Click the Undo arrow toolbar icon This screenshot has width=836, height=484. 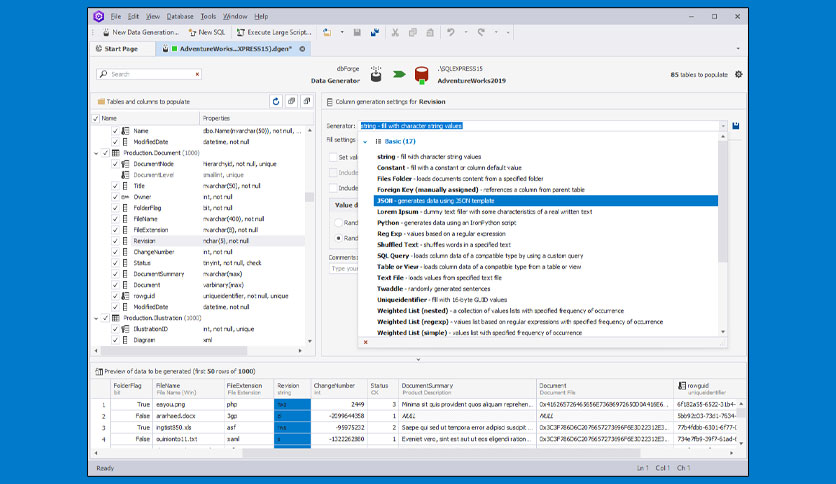click(451, 33)
